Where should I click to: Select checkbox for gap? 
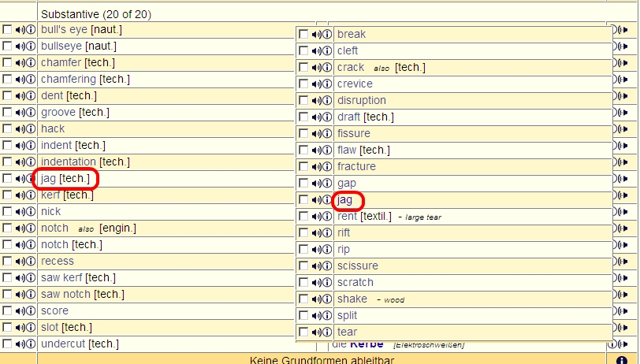tap(303, 183)
